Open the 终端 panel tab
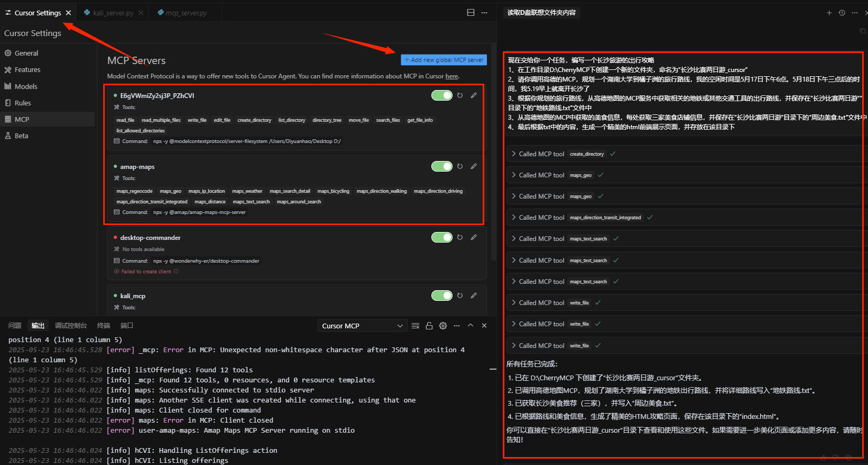 [104, 326]
